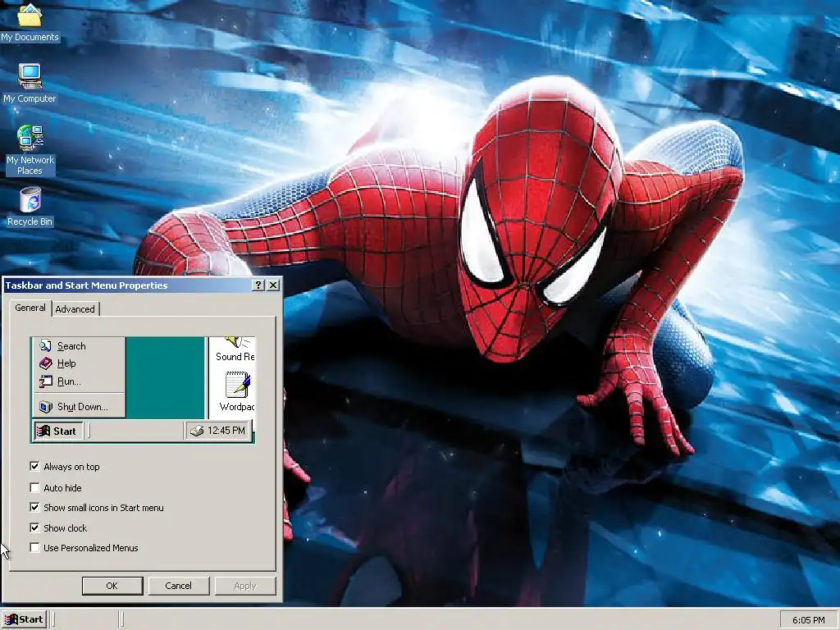Click the Cancel button

[x=178, y=586]
